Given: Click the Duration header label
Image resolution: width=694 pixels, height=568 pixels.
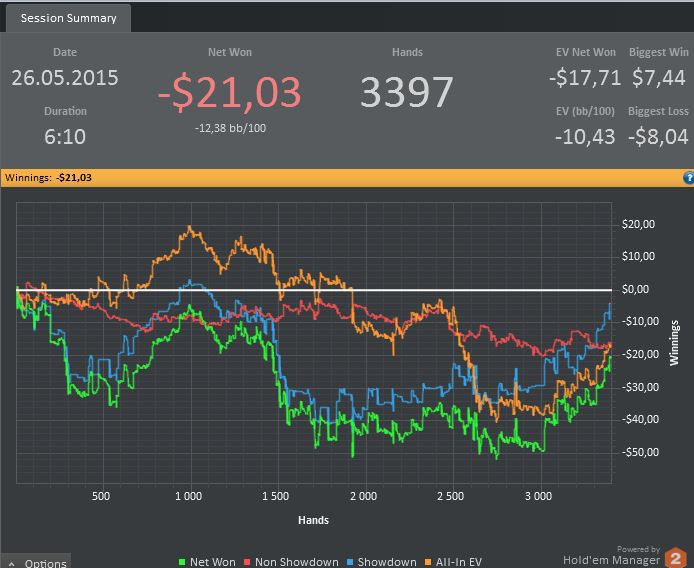Looking at the screenshot, I should pos(66,111).
